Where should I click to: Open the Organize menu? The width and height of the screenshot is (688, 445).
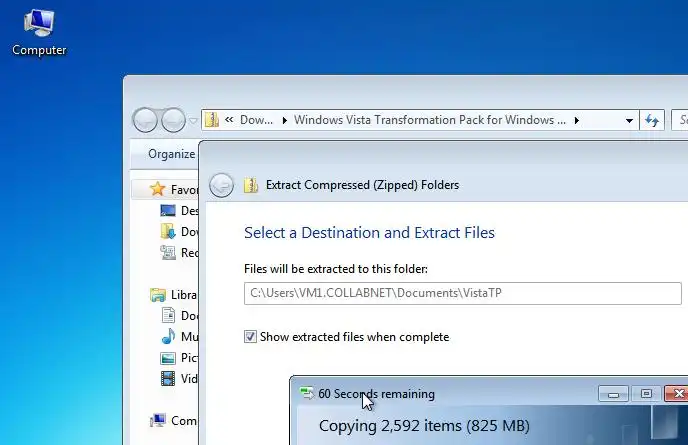point(172,154)
